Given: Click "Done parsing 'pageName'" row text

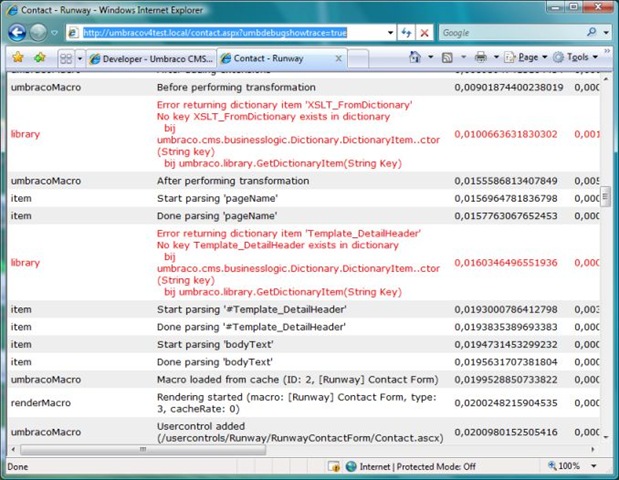Looking at the screenshot, I should coord(217,216).
